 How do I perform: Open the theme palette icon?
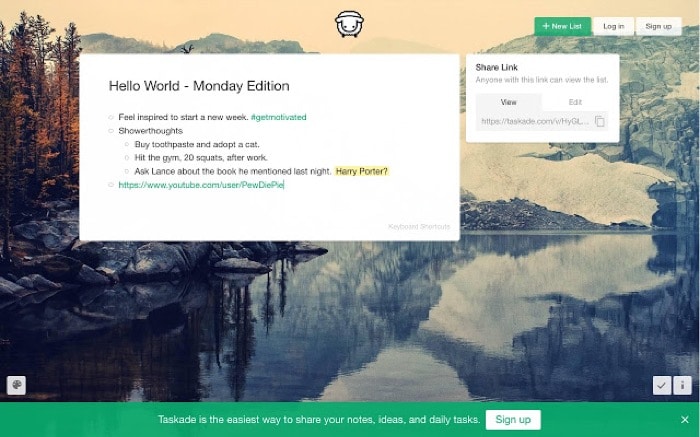16,385
